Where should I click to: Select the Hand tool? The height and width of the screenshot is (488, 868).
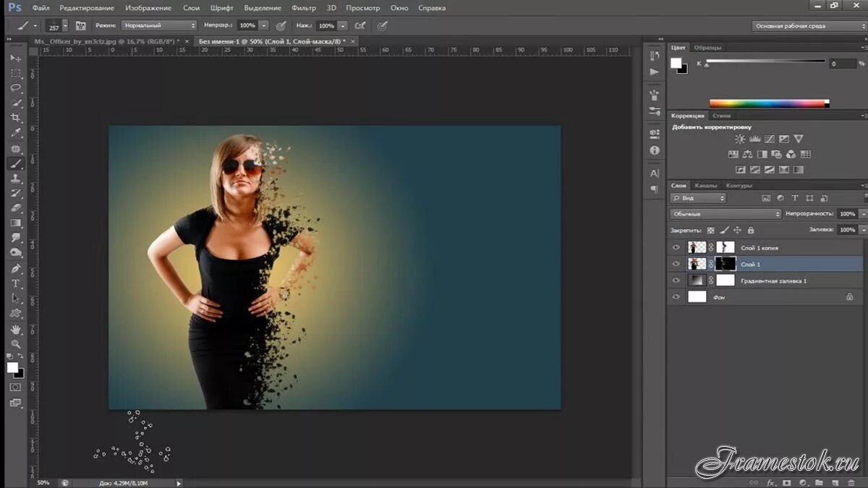coord(16,330)
